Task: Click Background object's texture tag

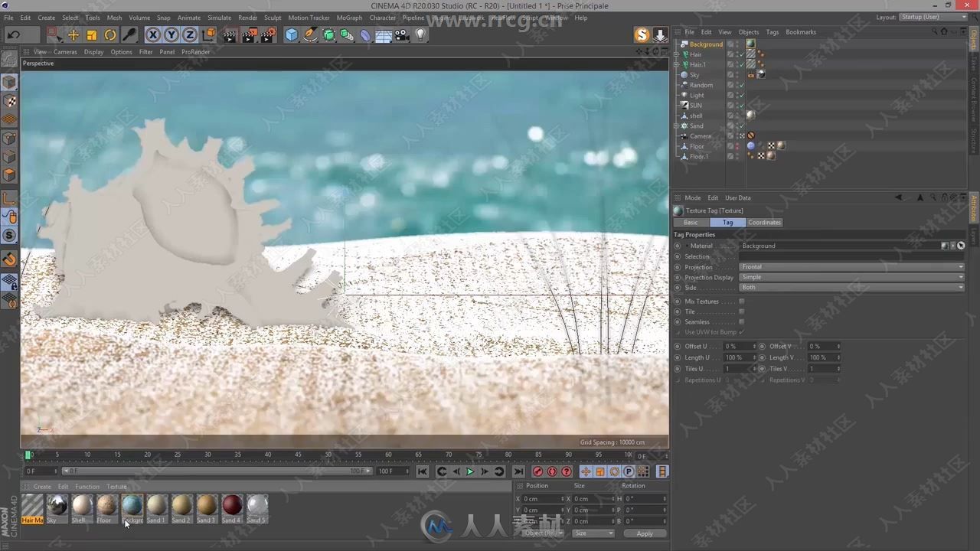Action: (x=751, y=44)
